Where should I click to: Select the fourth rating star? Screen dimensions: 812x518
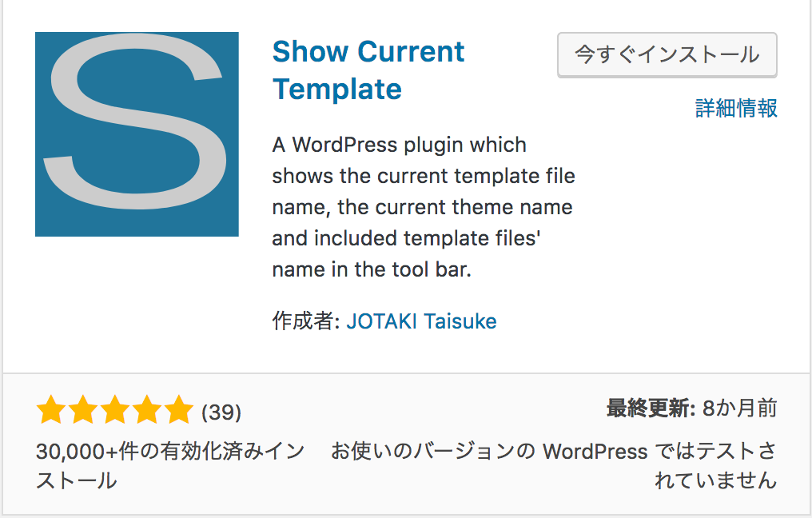(148, 410)
